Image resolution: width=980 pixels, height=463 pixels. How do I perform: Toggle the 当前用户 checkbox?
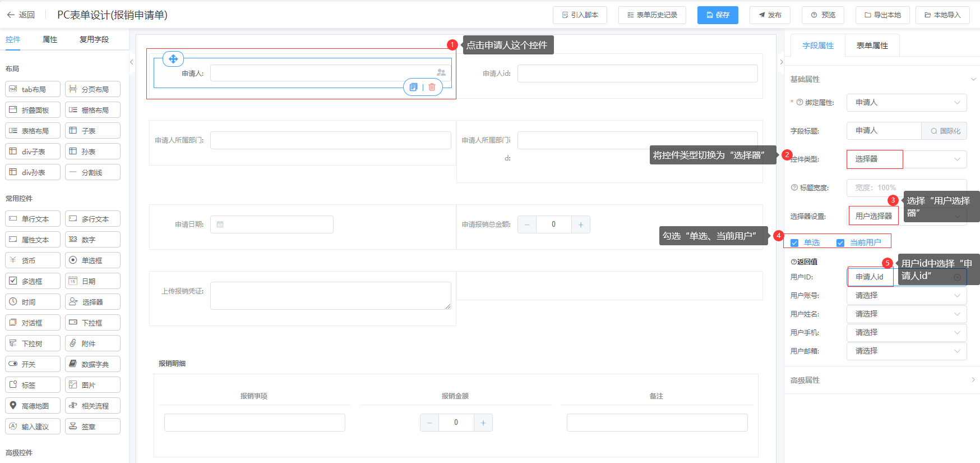pyautogui.click(x=840, y=243)
